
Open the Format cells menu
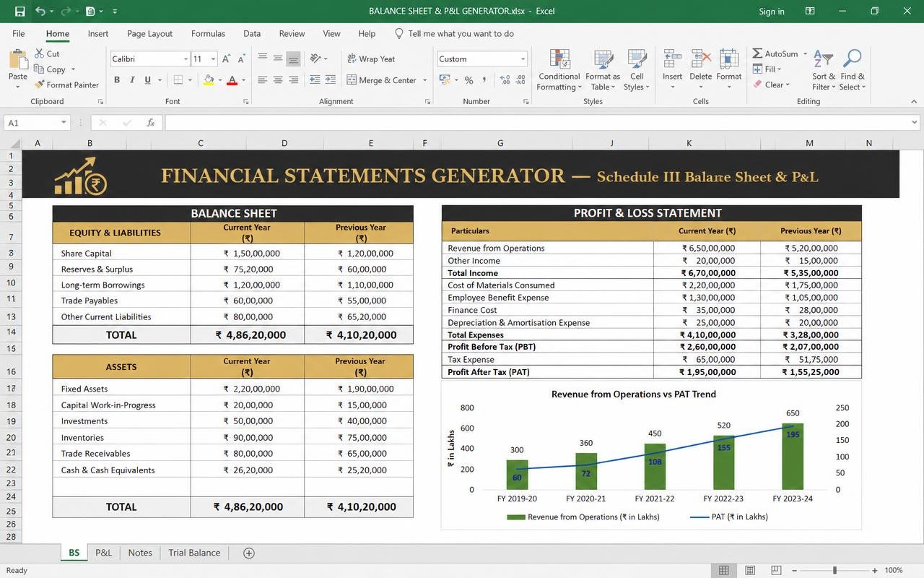(x=729, y=70)
